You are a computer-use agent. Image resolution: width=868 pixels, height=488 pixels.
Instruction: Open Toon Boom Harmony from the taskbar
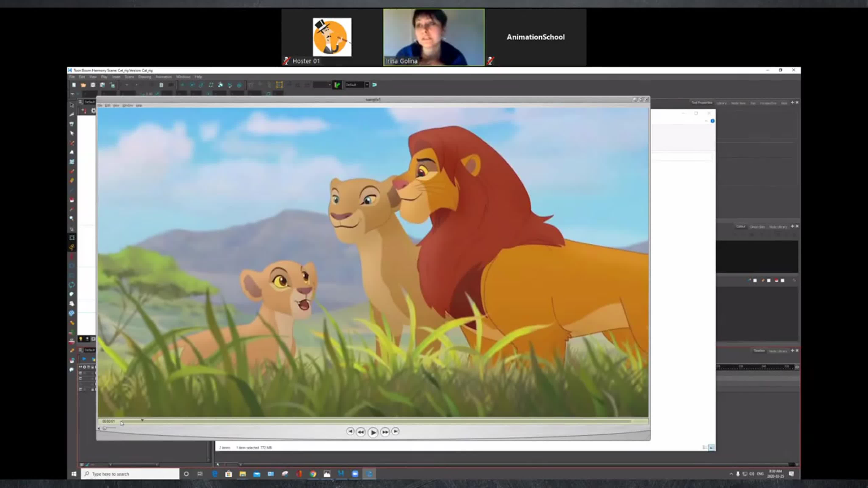point(341,474)
